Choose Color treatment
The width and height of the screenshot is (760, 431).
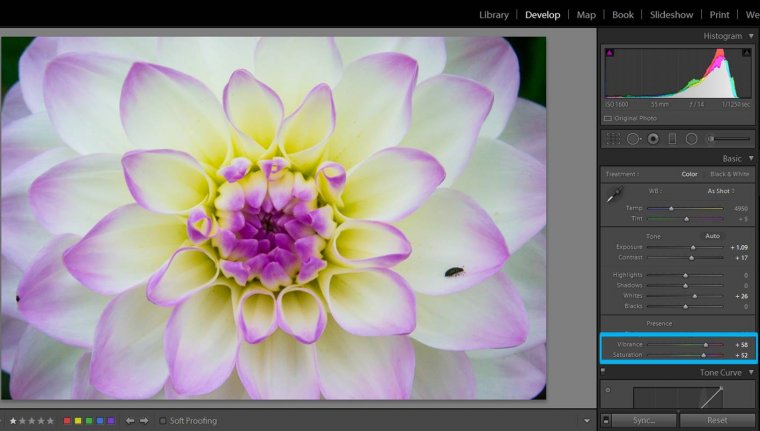(x=689, y=174)
